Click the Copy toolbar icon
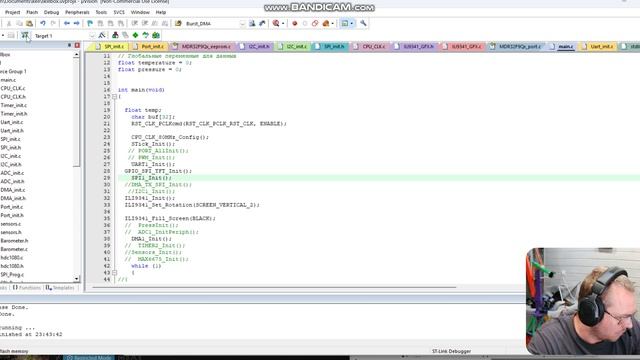640x360 pixels. [19, 24]
